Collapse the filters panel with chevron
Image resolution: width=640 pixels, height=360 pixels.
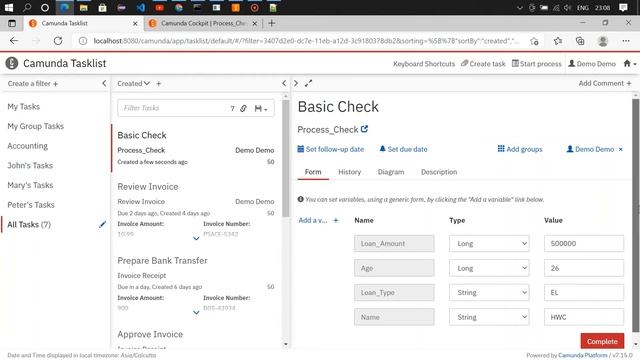coord(104,83)
